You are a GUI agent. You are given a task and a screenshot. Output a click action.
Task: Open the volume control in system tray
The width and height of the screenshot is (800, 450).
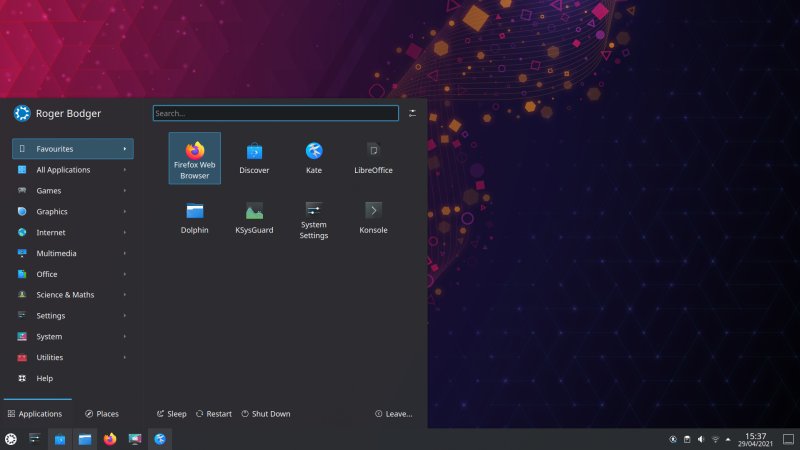pyautogui.click(x=701, y=439)
